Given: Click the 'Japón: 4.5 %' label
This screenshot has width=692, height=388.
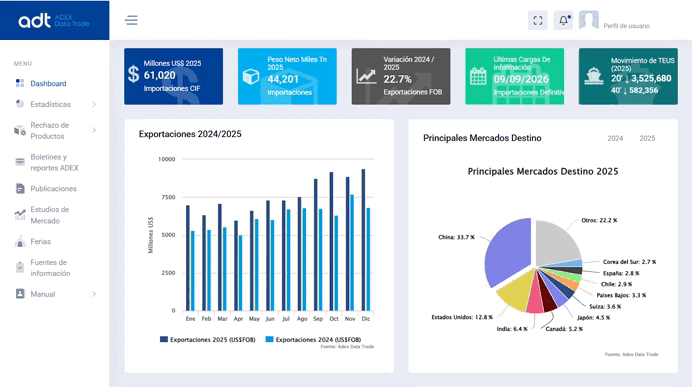Looking at the screenshot, I should point(594,317).
